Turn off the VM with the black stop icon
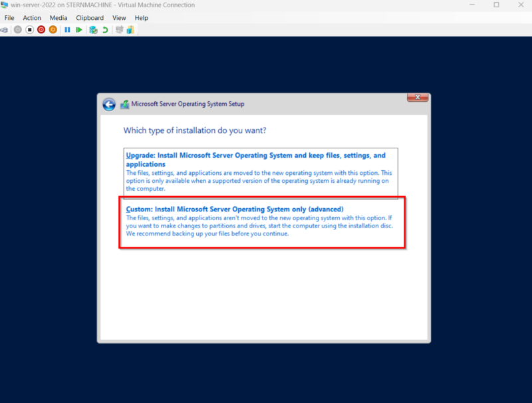Viewport: 532px width, 403px height. [29, 30]
